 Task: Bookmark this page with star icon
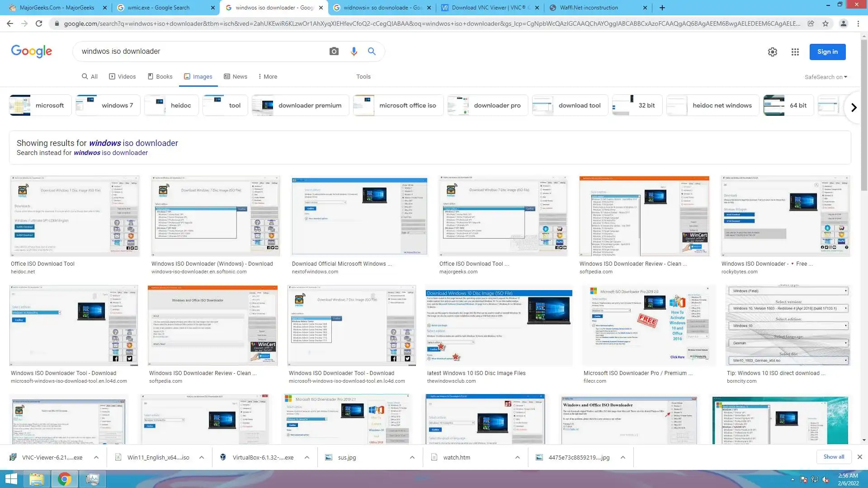(x=826, y=23)
